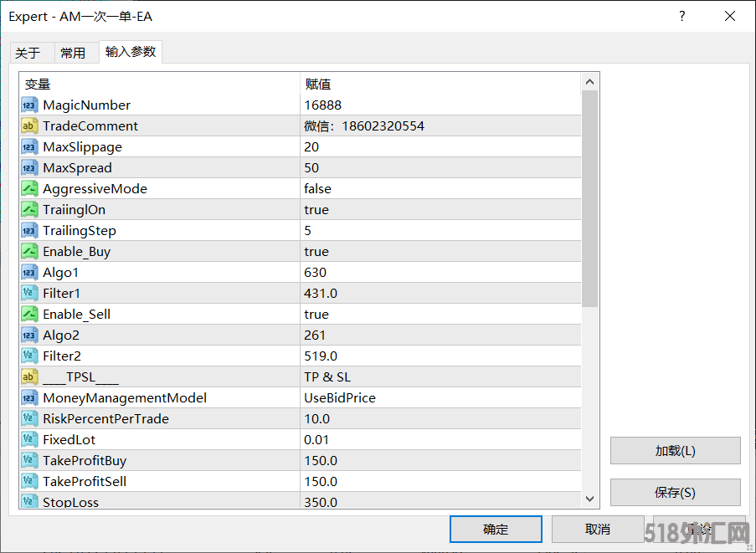This screenshot has width=756, height=553.
Task: Click the icon beside MoneyManagementModel
Action: 29,398
